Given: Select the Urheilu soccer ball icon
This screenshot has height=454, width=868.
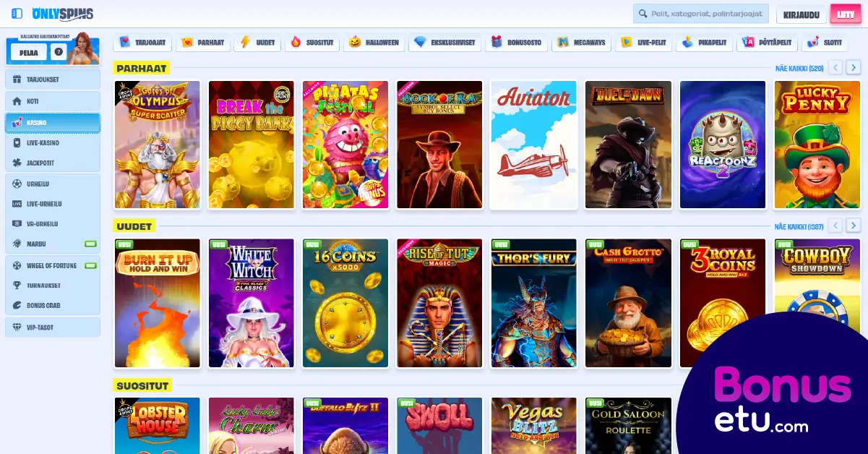Looking at the screenshot, I should coord(17,184).
